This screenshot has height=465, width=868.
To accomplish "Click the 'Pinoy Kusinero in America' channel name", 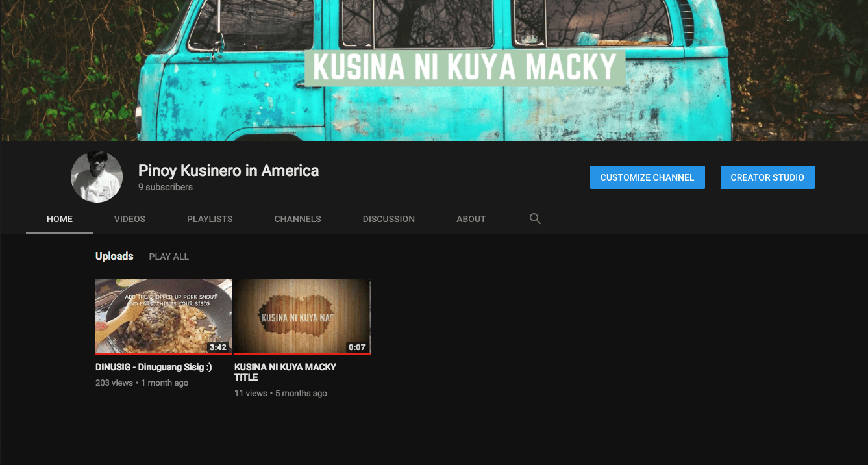I will tap(229, 171).
